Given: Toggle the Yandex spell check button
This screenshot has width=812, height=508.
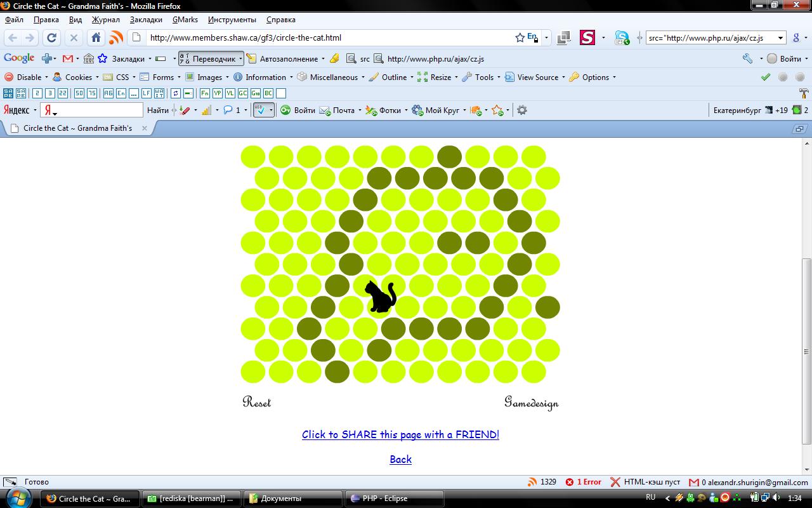Looking at the screenshot, I should (261, 110).
